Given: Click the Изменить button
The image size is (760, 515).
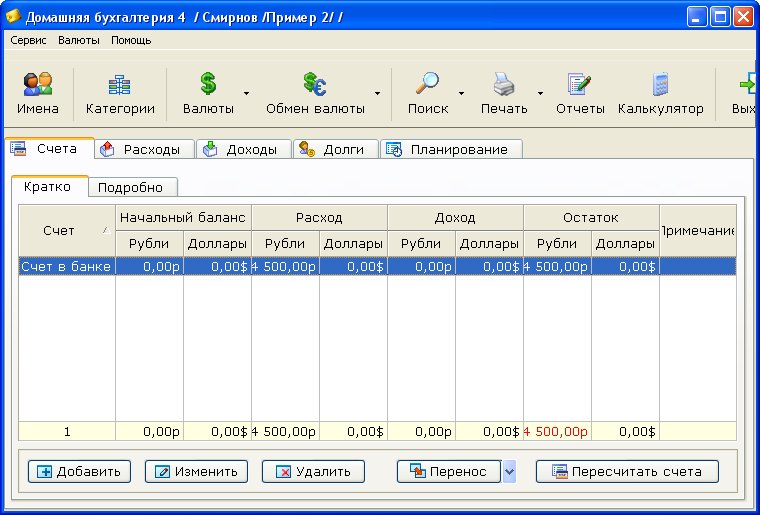Looking at the screenshot, I should point(196,471).
